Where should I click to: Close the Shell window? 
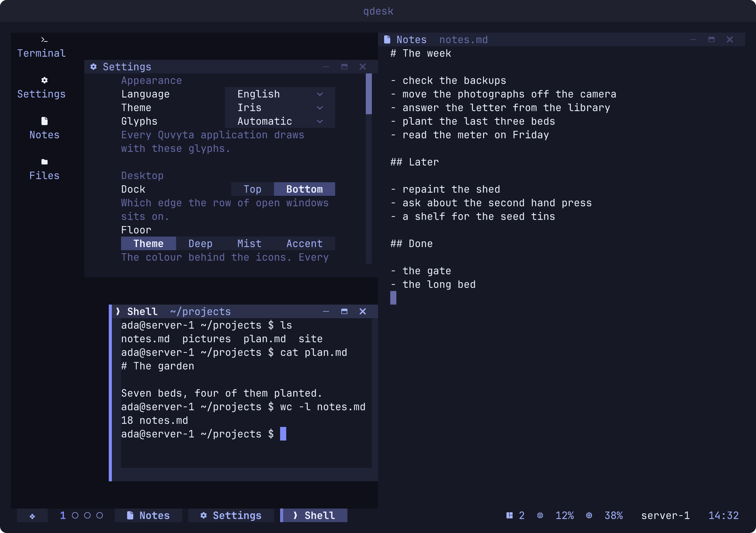tap(363, 312)
